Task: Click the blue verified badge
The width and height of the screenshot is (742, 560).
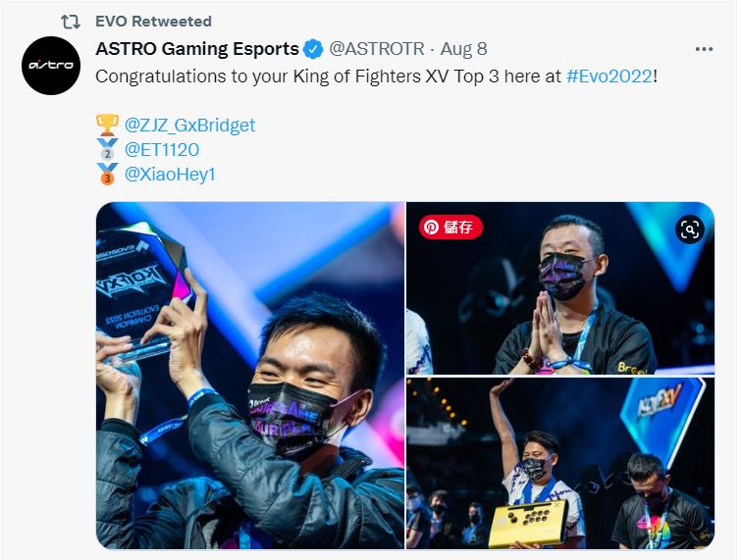Action: pos(313,49)
